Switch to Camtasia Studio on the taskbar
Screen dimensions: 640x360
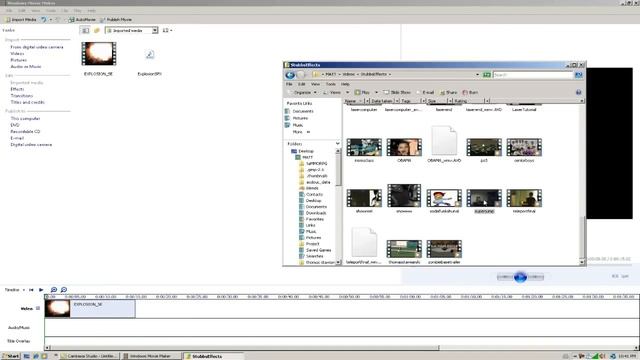pos(89,356)
